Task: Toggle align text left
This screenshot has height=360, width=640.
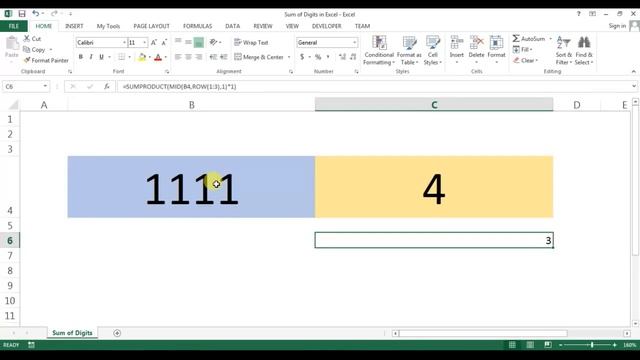Action: [178, 57]
